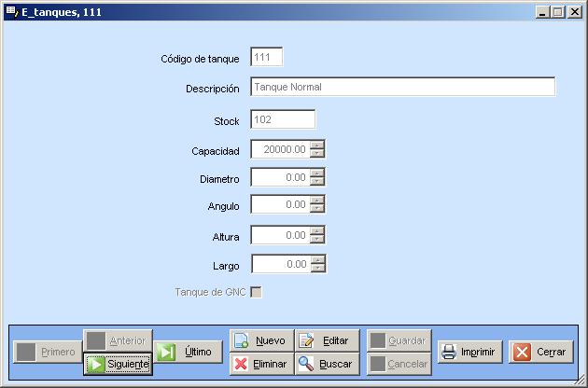
Task: Increase Capacidad with the up arrow
Action: [317, 145]
